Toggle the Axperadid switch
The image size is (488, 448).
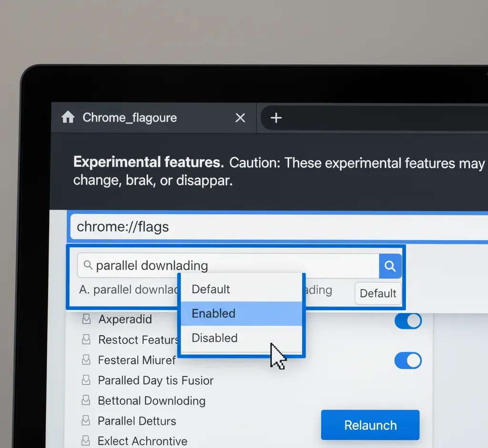tap(408, 321)
